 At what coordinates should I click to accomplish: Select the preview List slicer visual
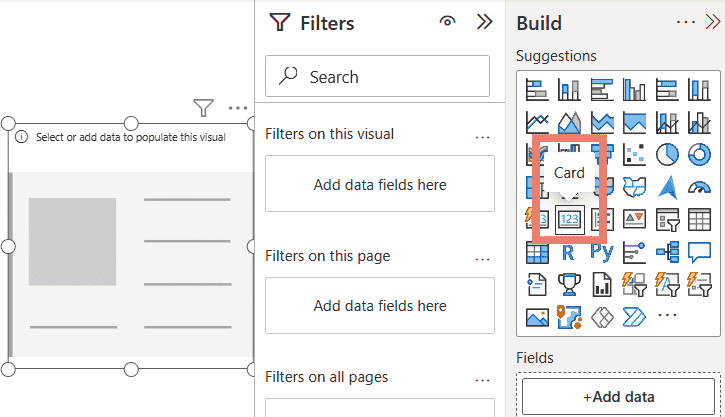point(699,284)
